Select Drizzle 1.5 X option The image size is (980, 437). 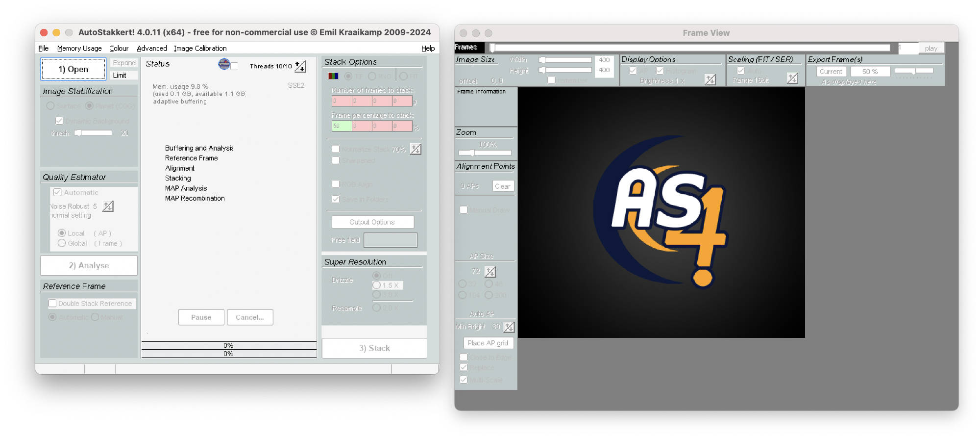pos(376,285)
